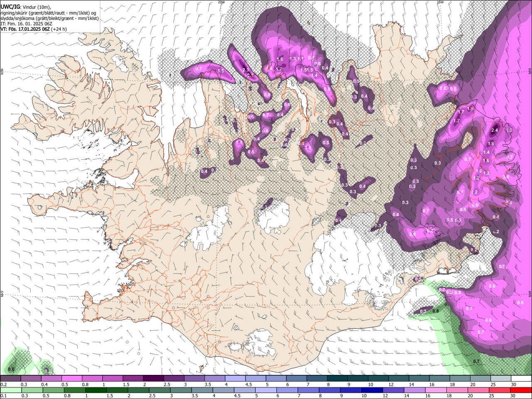Image resolution: width=532 pixels, height=399 pixels.
Task: Pick the dark teal 8 swatch on the snow scale
Action: pyautogui.click(x=337, y=378)
